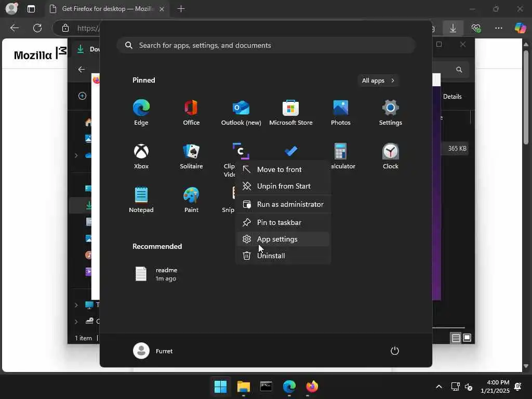532x399 pixels.
Task: Open Firefox from the taskbar
Action: pyautogui.click(x=312, y=387)
